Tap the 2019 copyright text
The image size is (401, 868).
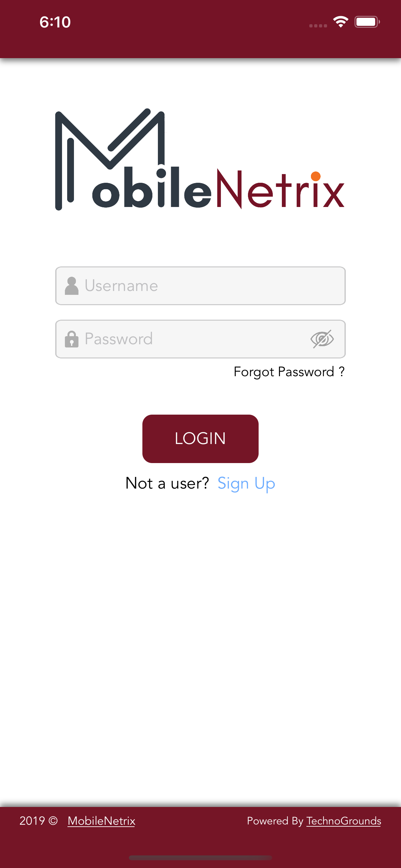38,821
